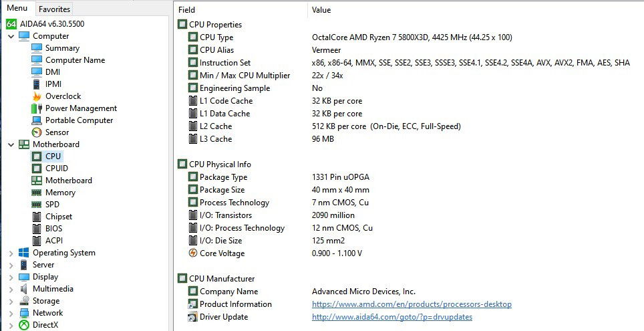Open the Memory module icon
Viewport: 644px width, 331px height.
[37, 193]
